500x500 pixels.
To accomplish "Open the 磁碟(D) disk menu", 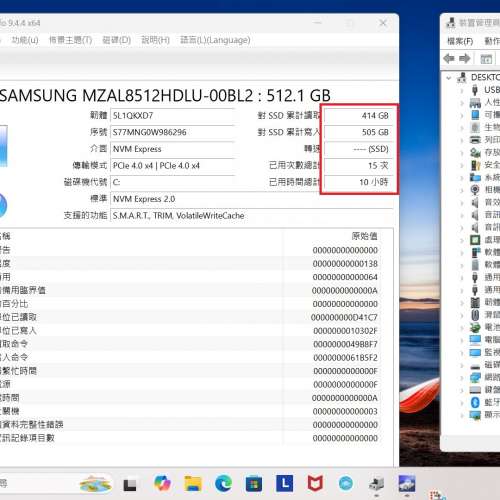I will (116, 40).
